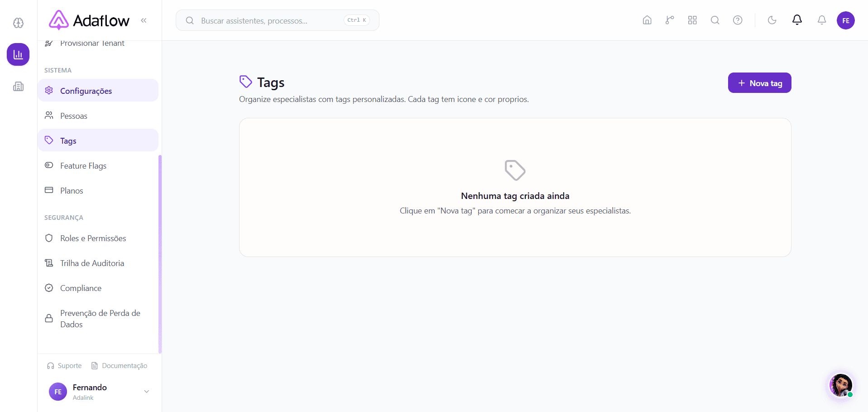Viewport: 868px width, 412px height.
Task: Open Feature Flags menu item
Action: (x=98, y=165)
